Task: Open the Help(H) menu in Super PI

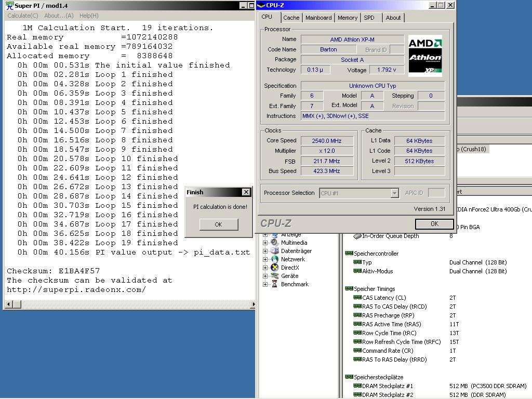Action: point(89,16)
